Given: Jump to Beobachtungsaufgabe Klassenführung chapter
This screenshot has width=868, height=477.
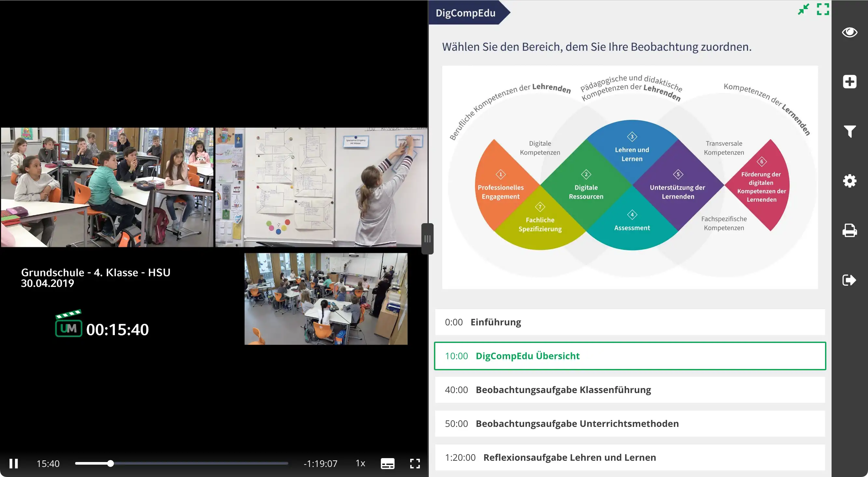Looking at the screenshot, I should [x=630, y=390].
